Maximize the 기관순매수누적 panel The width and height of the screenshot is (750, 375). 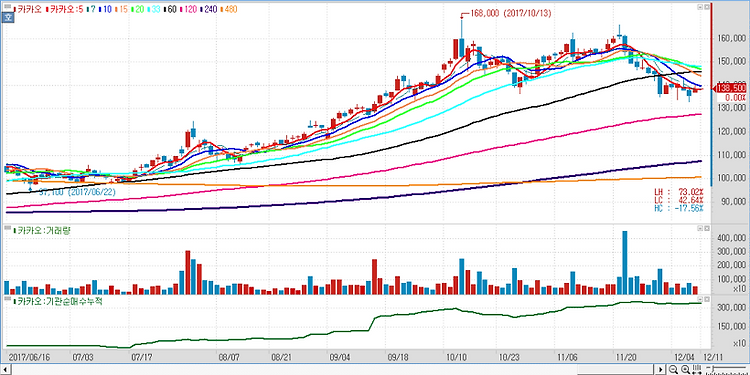point(706,300)
